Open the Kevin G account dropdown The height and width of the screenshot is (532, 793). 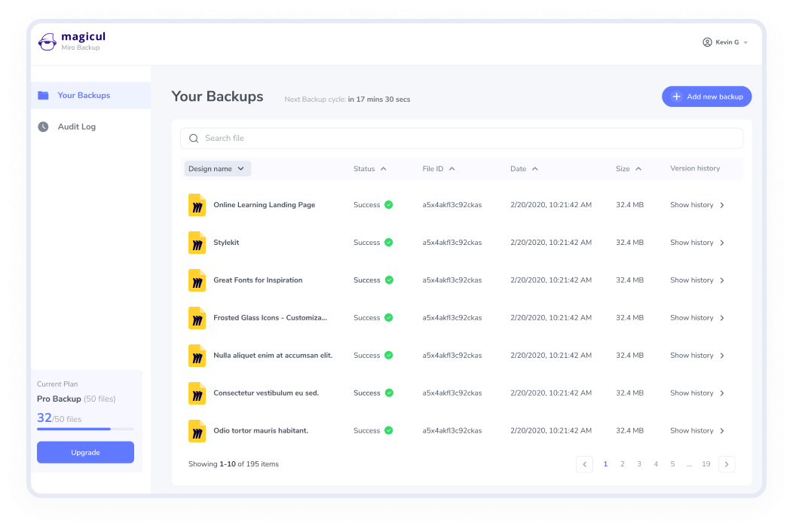coord(727,42)
